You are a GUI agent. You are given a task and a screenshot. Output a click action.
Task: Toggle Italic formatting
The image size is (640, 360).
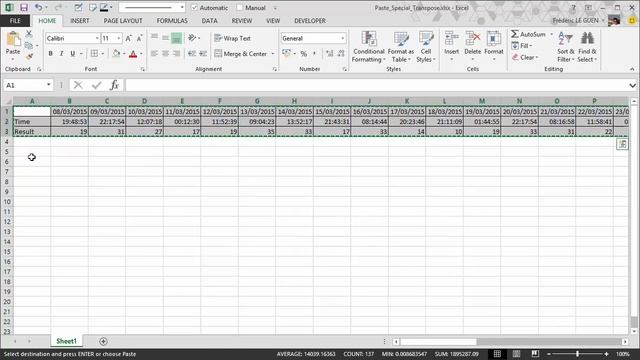[61, 53]
